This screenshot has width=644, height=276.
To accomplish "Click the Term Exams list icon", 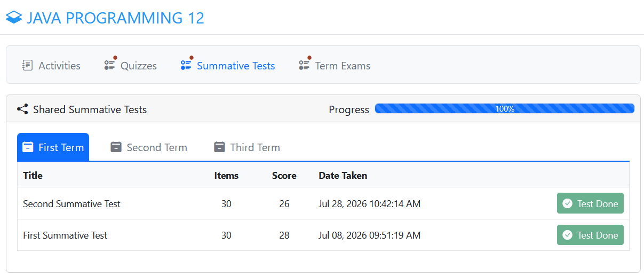I will (x=305, y=65).
